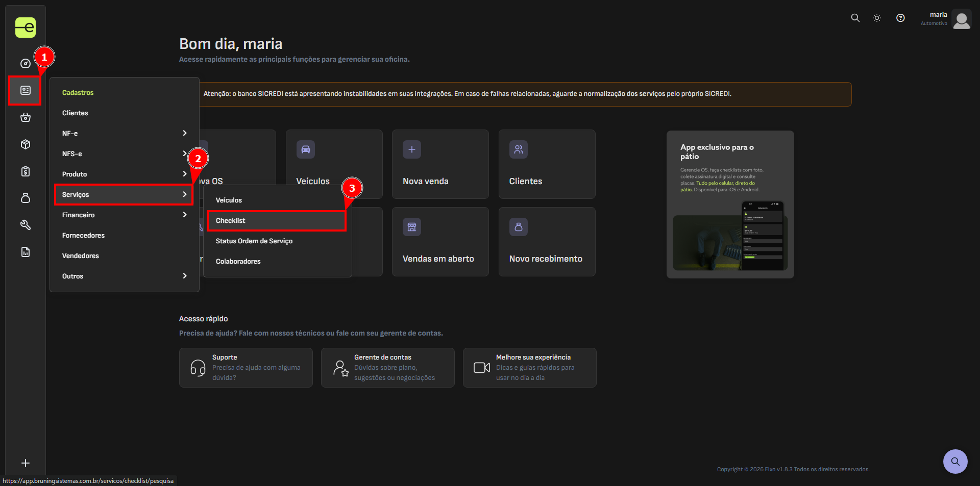Open the reports document sidebar icon

pos(26,252)
